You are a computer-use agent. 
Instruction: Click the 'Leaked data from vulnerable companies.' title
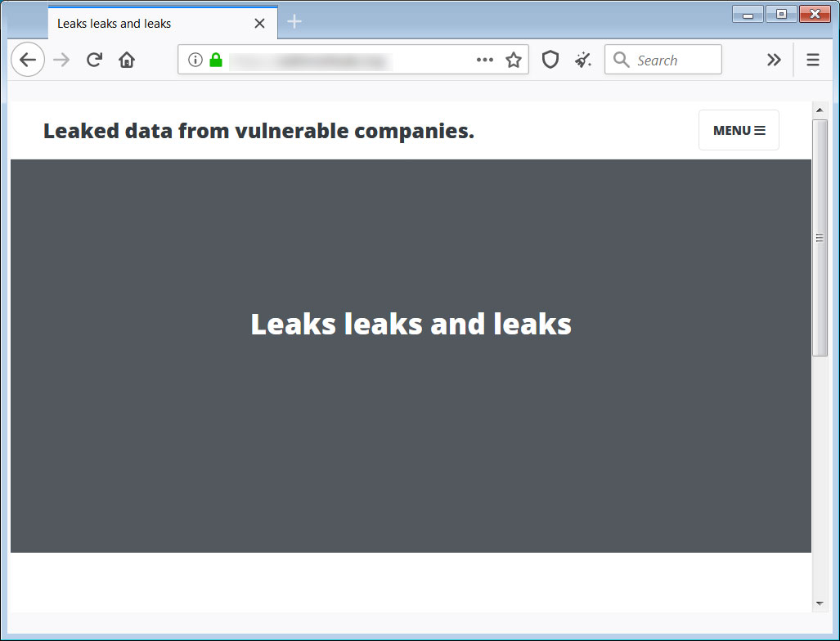point(258,131)
